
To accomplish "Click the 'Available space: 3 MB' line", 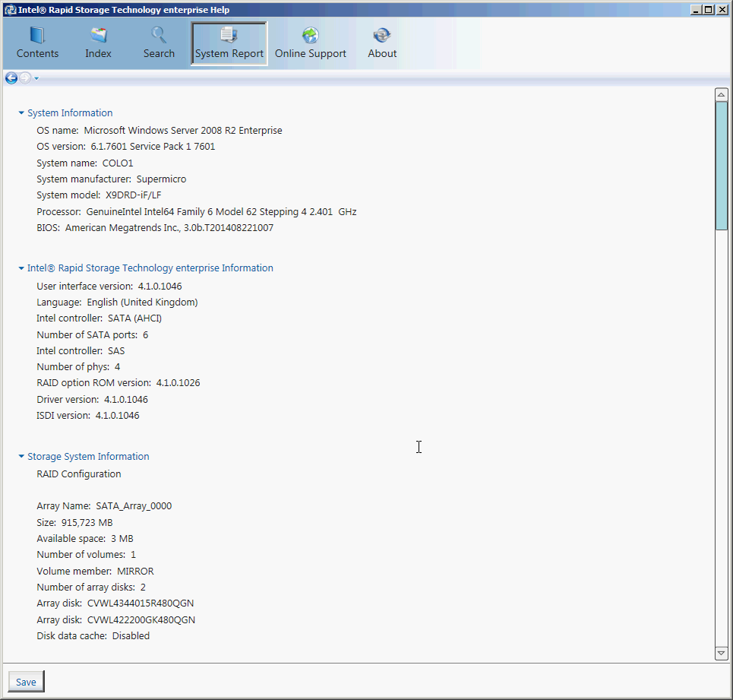I will tap(85, 539).
